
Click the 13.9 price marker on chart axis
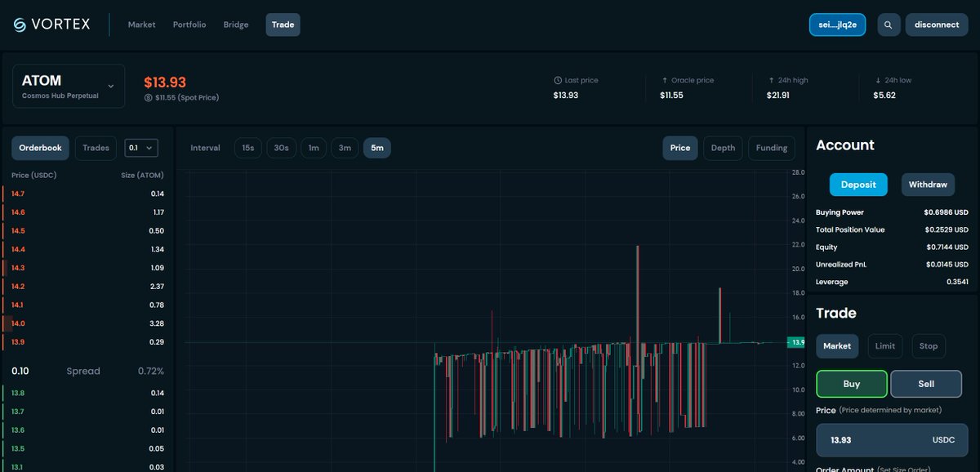point(795,342)
